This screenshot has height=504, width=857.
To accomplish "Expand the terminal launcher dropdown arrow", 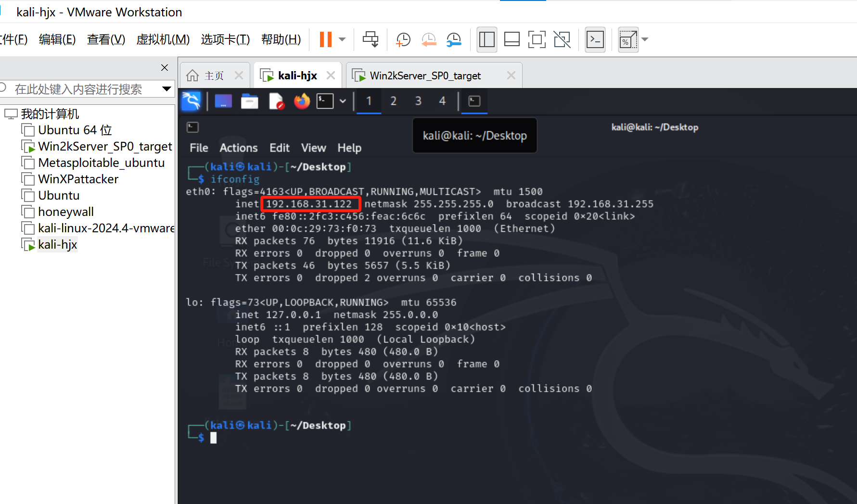I will click(343, 101).
